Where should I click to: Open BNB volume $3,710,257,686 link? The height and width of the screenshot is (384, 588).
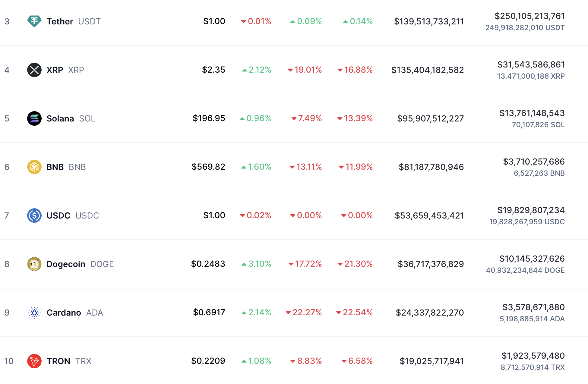(534, 162)
